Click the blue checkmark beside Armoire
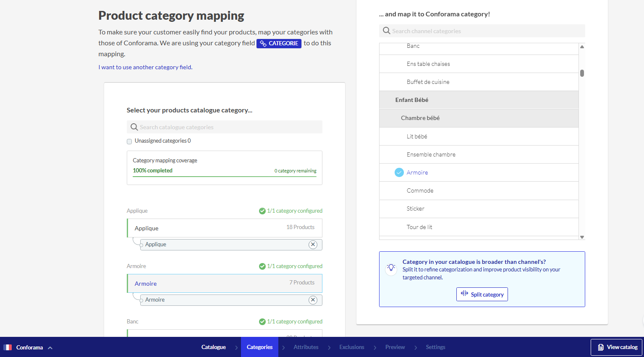Screen dimensions: 644x357 coord(399,172)
